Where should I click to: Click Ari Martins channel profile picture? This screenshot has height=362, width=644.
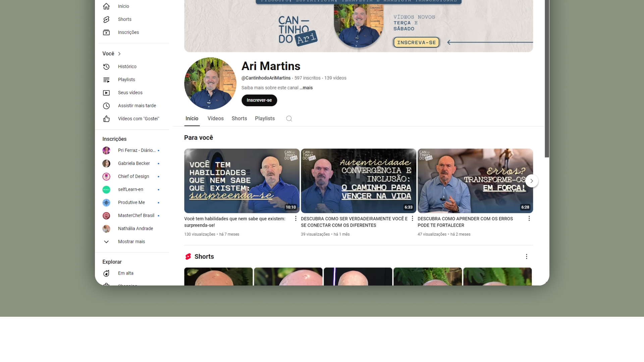(210, 83)
